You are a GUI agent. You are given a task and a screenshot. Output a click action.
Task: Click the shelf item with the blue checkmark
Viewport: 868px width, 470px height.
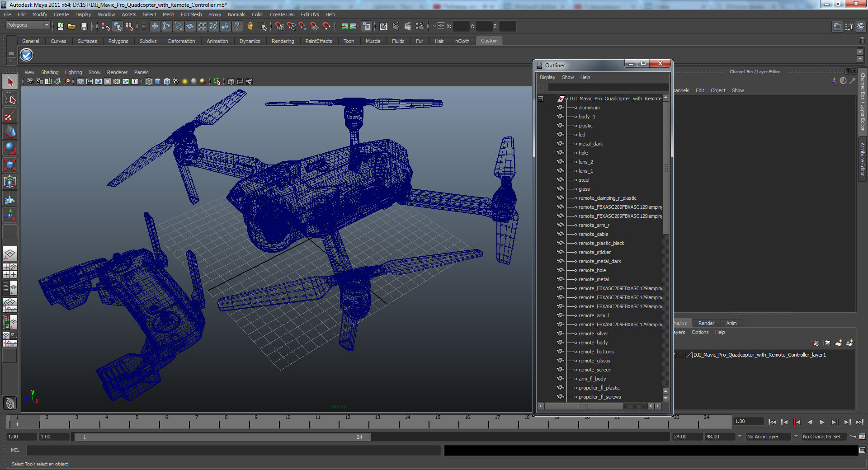coord(26,55)
